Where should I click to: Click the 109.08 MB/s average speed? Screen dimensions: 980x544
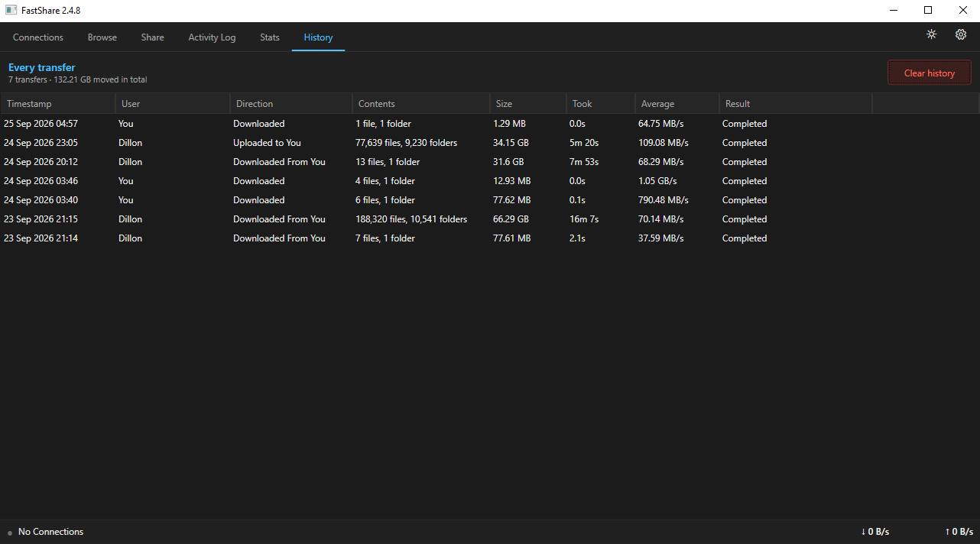(x=664, y=143)
